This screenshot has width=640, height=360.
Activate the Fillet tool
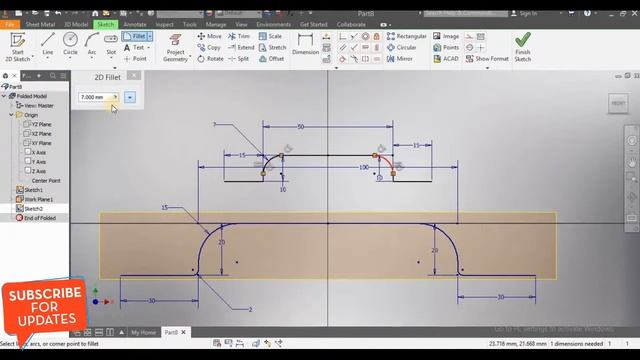[x=135, y=36]
